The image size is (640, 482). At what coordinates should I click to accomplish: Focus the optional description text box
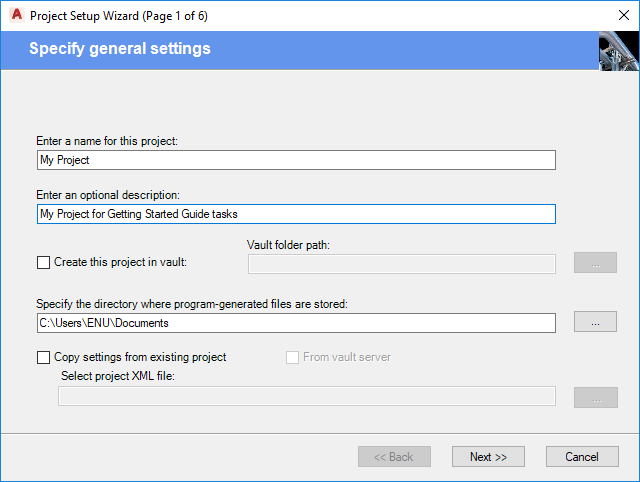[x=295, y=214]
